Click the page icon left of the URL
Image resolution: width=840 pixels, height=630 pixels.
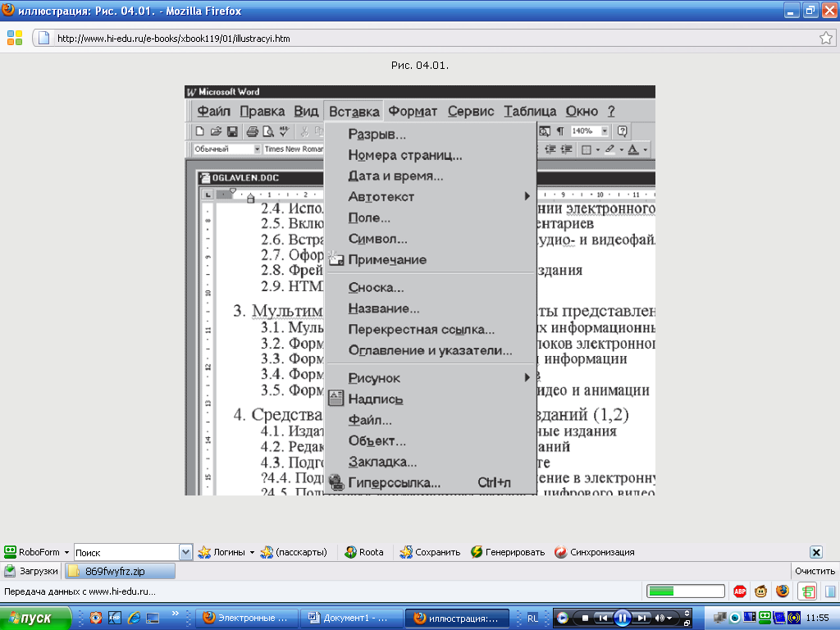pos(44,38)
